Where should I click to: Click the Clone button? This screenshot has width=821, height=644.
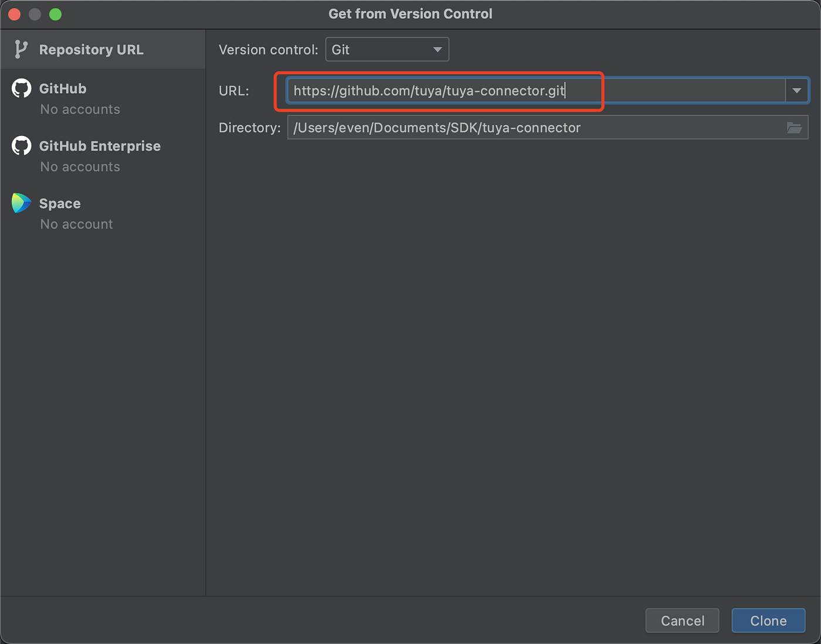click(768, 621)
